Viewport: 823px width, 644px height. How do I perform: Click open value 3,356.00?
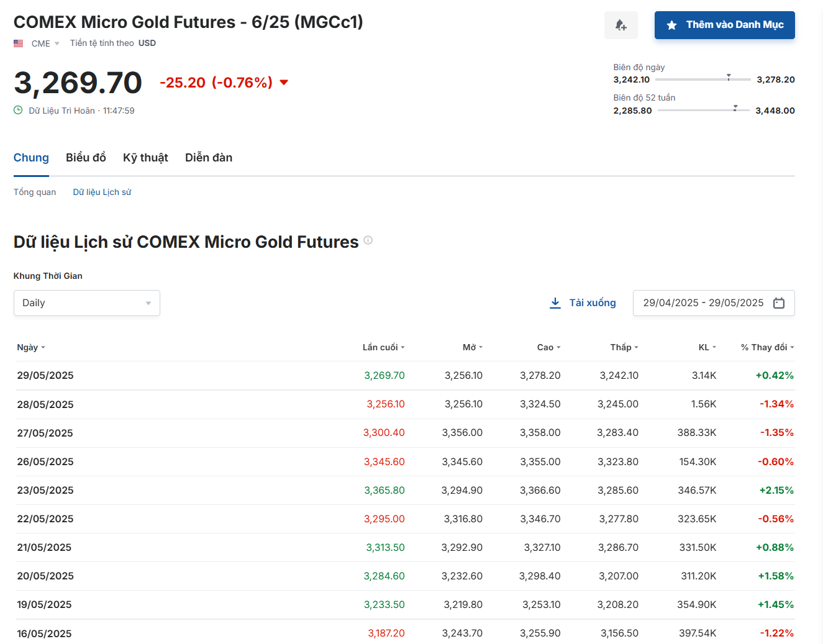[x=462, y=433]
